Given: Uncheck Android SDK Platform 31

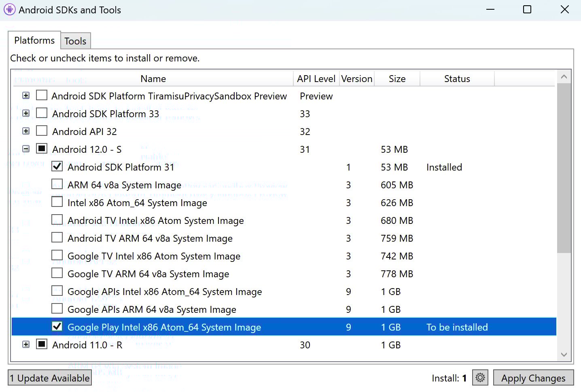Looking at the screenshot, I should coord(57,166).
